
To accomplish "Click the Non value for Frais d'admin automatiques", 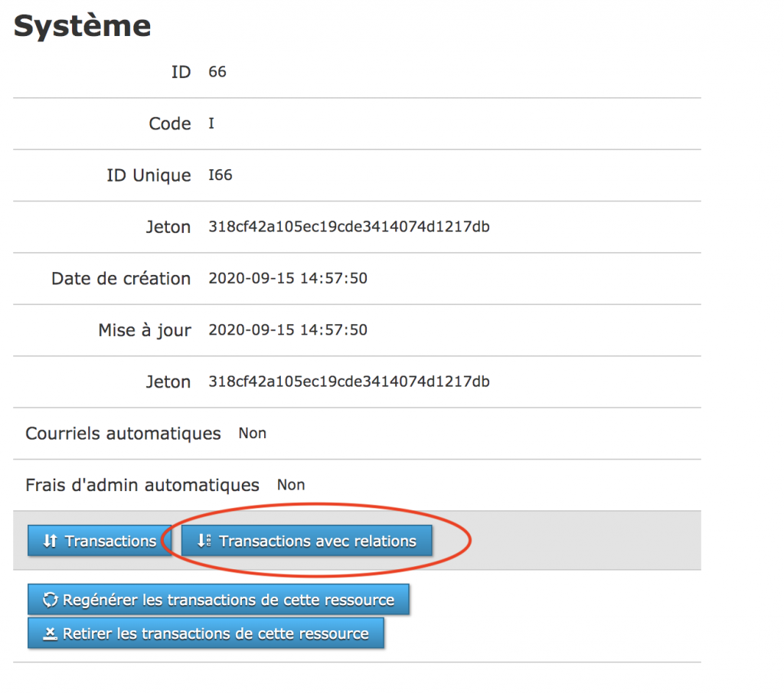I will click(x=291, y=485).
